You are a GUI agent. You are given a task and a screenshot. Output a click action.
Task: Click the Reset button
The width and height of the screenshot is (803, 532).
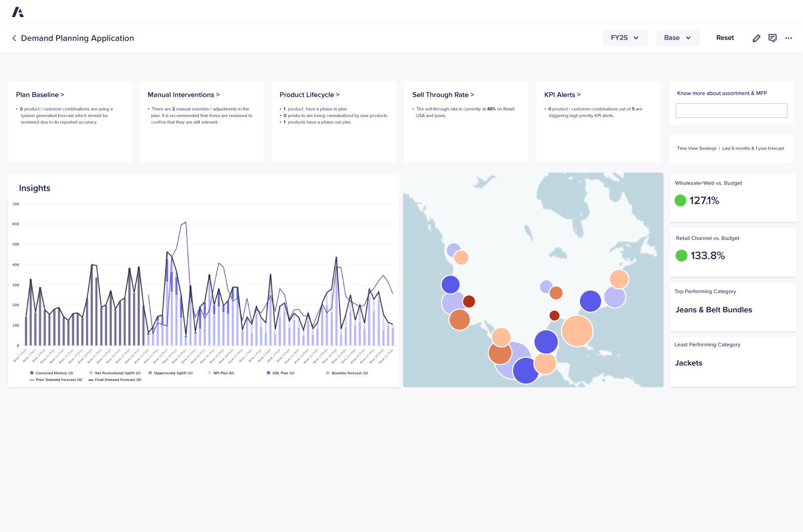point(725,38)
